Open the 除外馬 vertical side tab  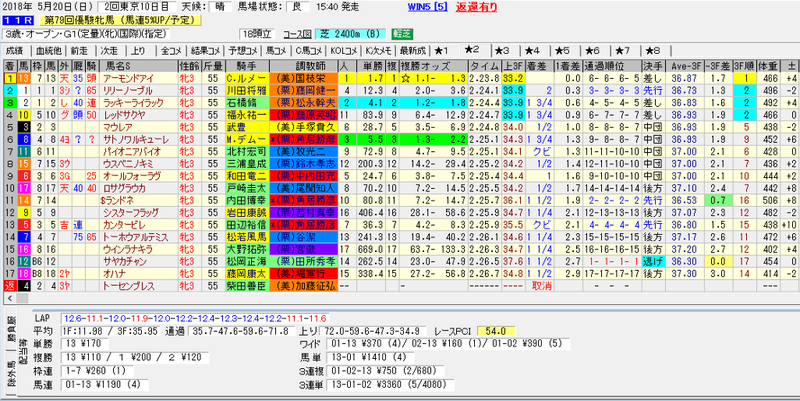coord(10,373)
